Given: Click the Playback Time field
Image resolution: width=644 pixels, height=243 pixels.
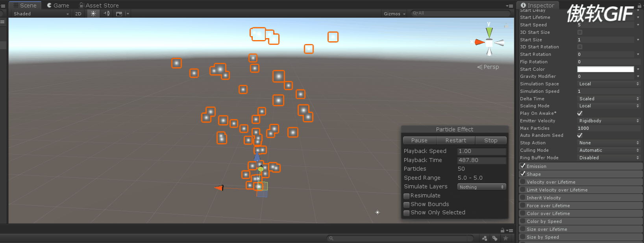Looking at the screenshot, I should tap(482, 160).
